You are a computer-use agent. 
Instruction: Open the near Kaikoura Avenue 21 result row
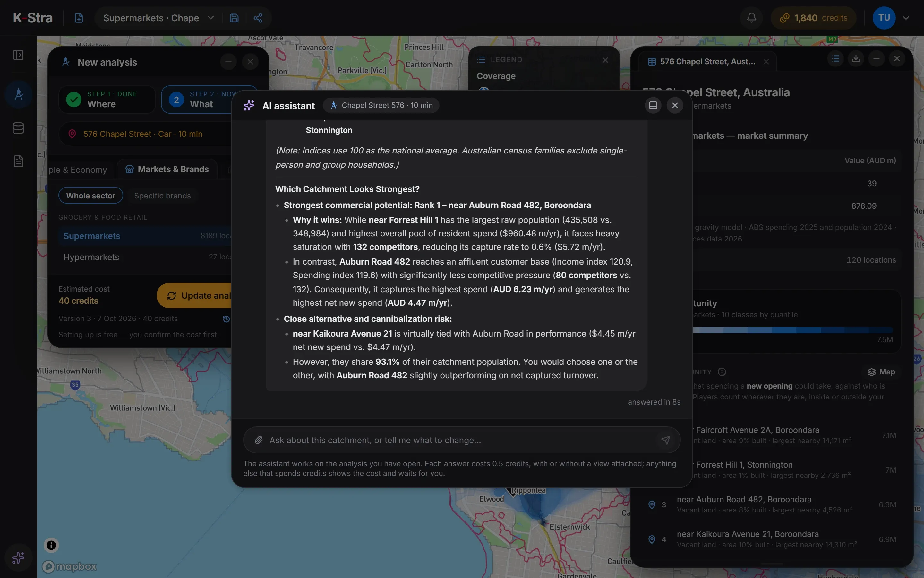771,539
